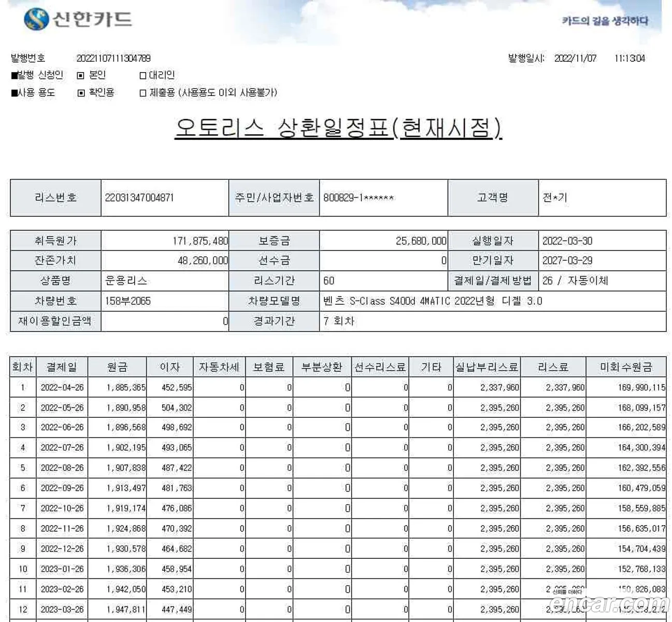Click the 부분상환 column header
This screenshot has height=622, width=672.
tap(322, 367)
